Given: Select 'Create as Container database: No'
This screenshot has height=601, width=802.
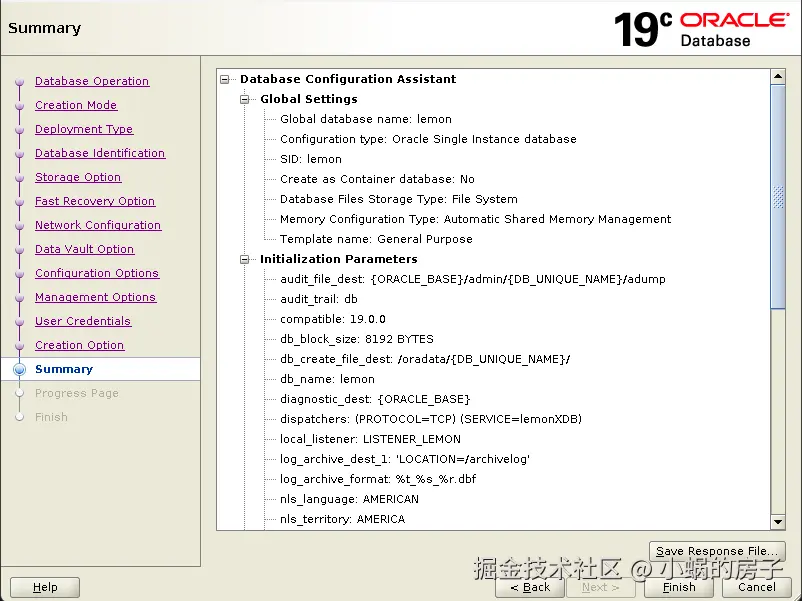Looking at the screenshot, I should (377, 179).
